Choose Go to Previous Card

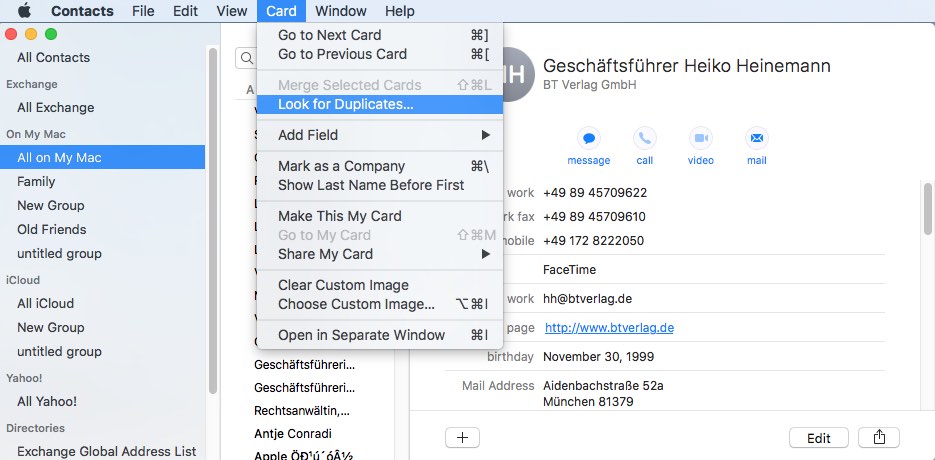tap(380, 54)
